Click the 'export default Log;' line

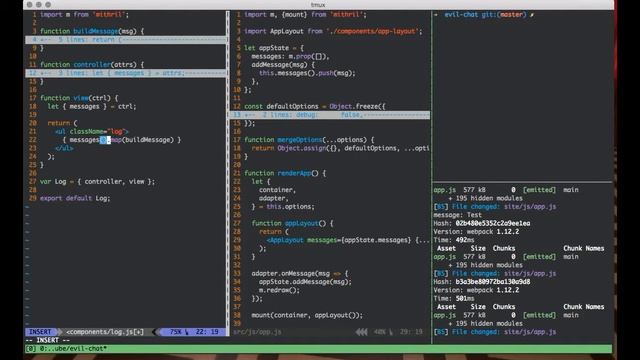75,198
